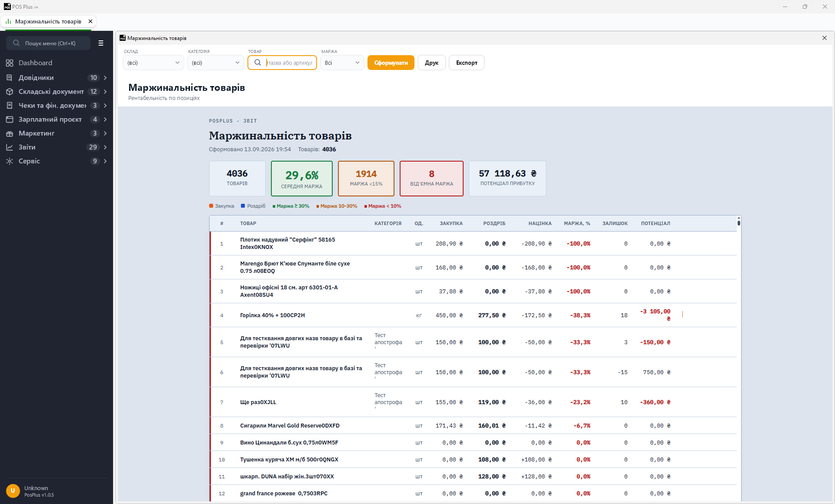Click the Експорт button

467,63
